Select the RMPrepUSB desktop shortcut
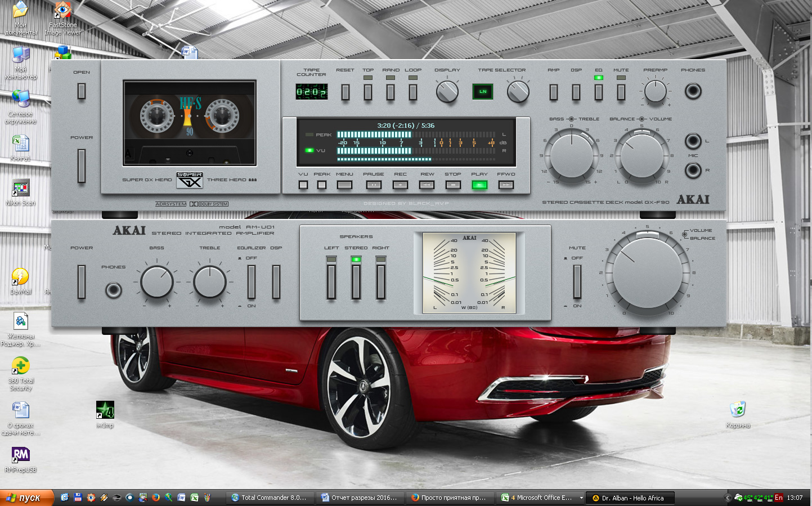Viewport: 812px width, 506px height. (x=21, y=459)
